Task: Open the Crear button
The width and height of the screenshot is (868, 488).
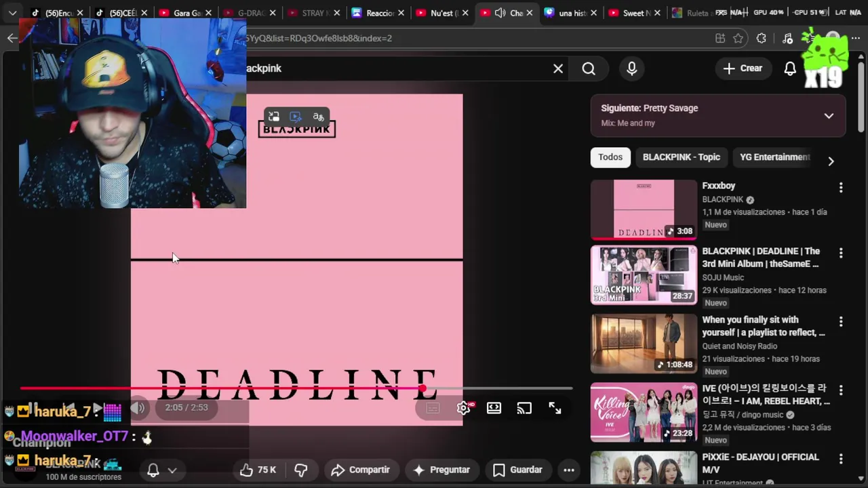Action: [x=743, y=68]
